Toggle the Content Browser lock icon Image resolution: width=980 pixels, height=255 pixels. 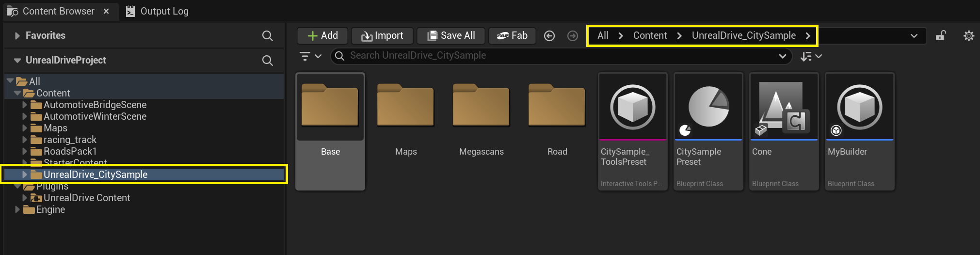pos(941,36)
